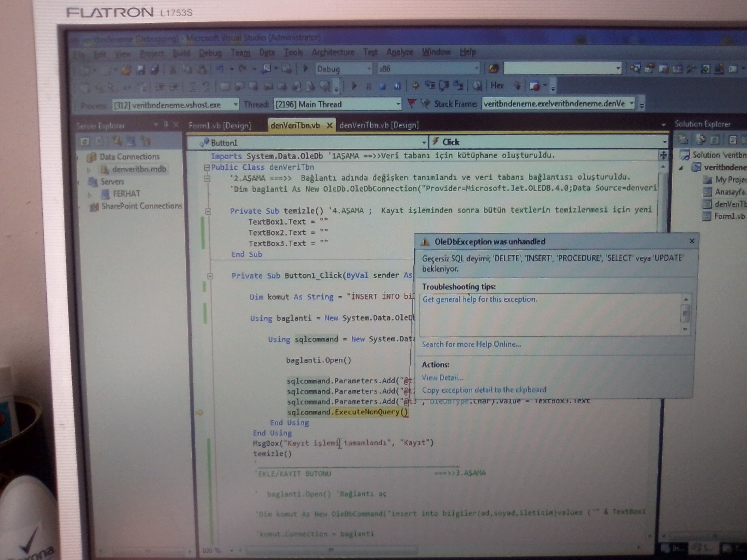Click Continue play icon in debug toolbar

pyautogui.click(x=354, y=86)
